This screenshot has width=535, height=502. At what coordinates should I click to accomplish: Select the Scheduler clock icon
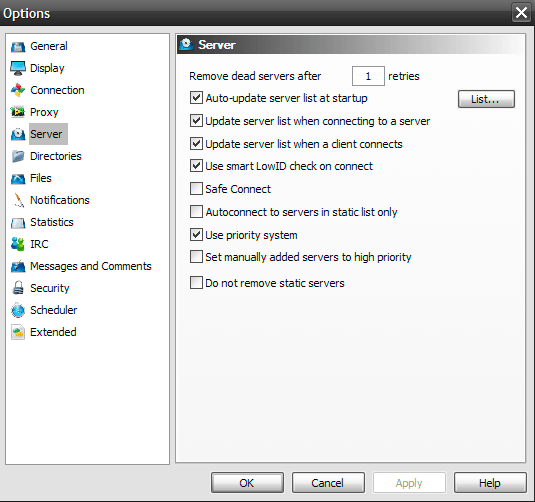(18, 310)
